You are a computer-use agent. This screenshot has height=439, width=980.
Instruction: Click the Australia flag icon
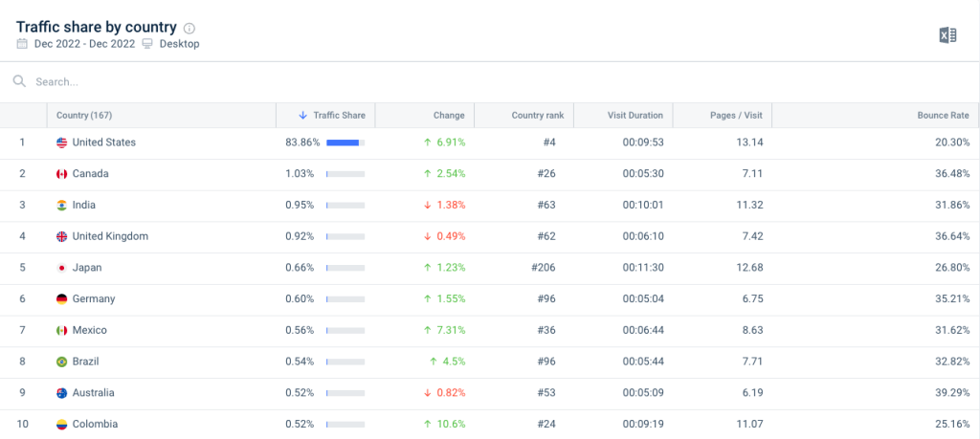[x=62, y=393]
